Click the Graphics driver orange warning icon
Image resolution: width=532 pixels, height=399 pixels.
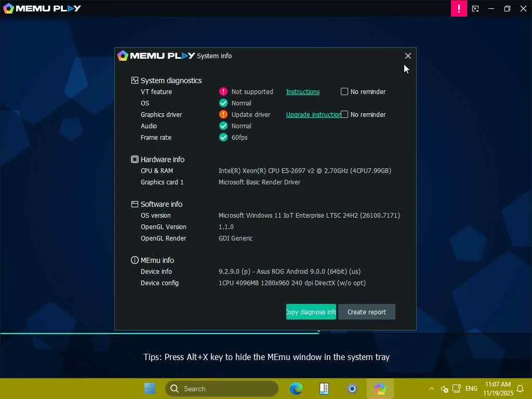point(223,114)
